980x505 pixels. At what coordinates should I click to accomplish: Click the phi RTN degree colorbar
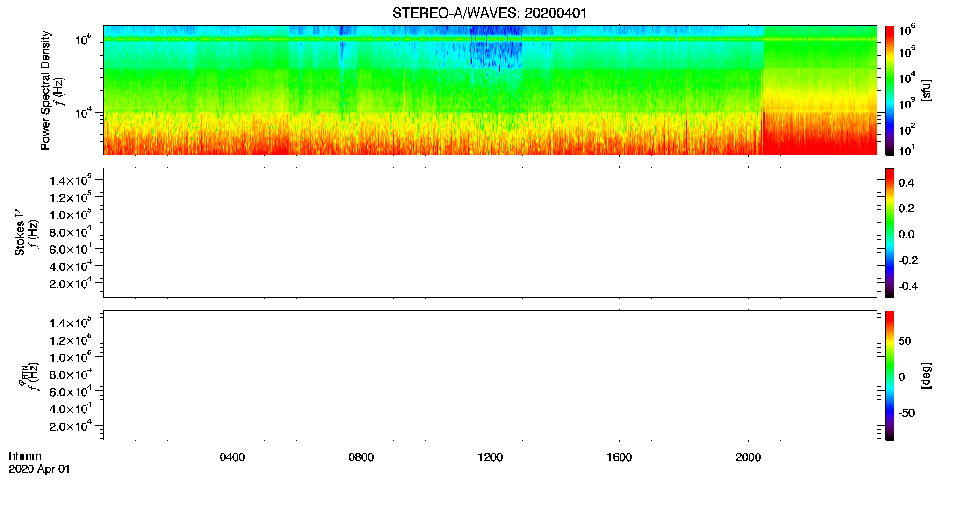pos(889,375)
